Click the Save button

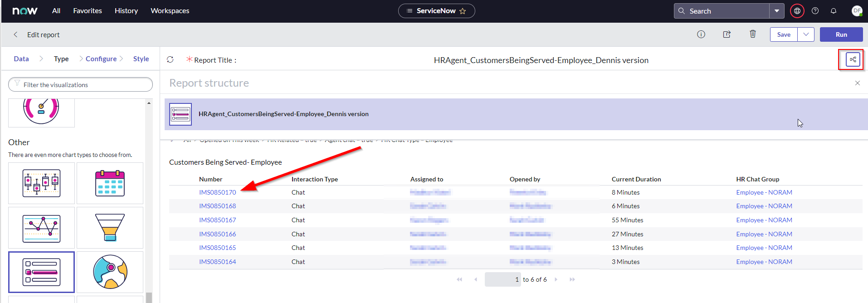(784, 34)
